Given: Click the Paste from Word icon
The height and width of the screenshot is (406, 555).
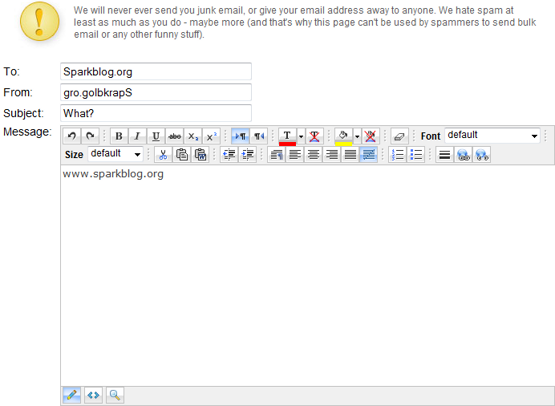Looking at the screenshot, I should tap(200, 155).
